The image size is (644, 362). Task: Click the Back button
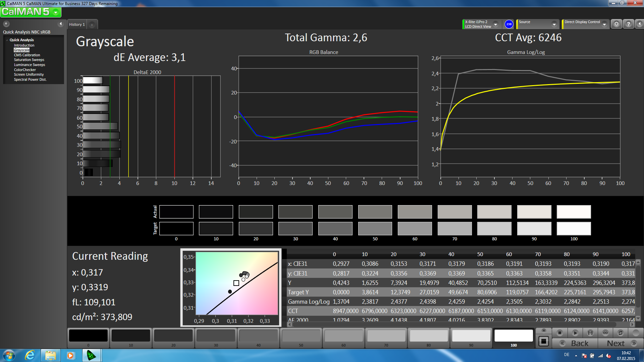pyautogui.click(x=575, y=343)
